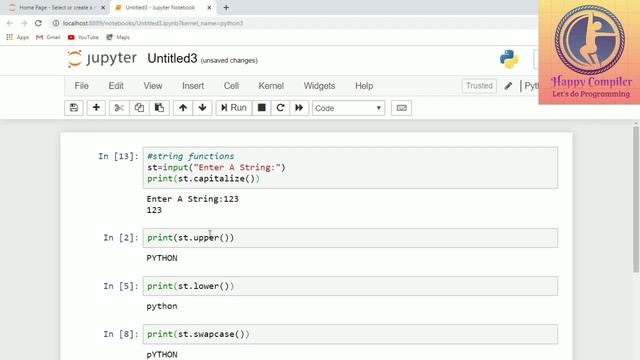Open the Insert menu
This screenshot has height=360, width=640.
pyautogui.click(x=193, y=86)
